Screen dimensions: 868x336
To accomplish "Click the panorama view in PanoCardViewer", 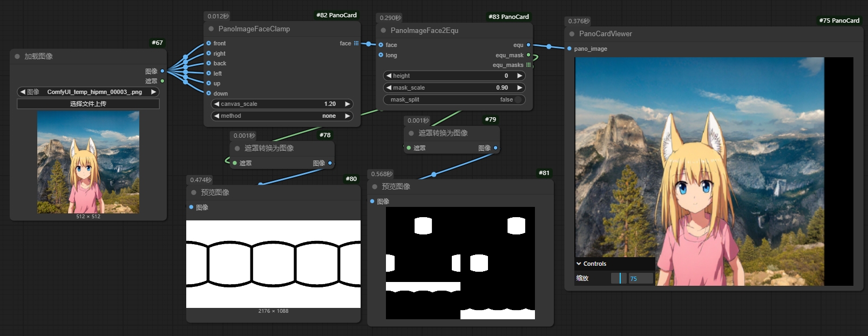I will pyautogui.click(x=714, y=171).
